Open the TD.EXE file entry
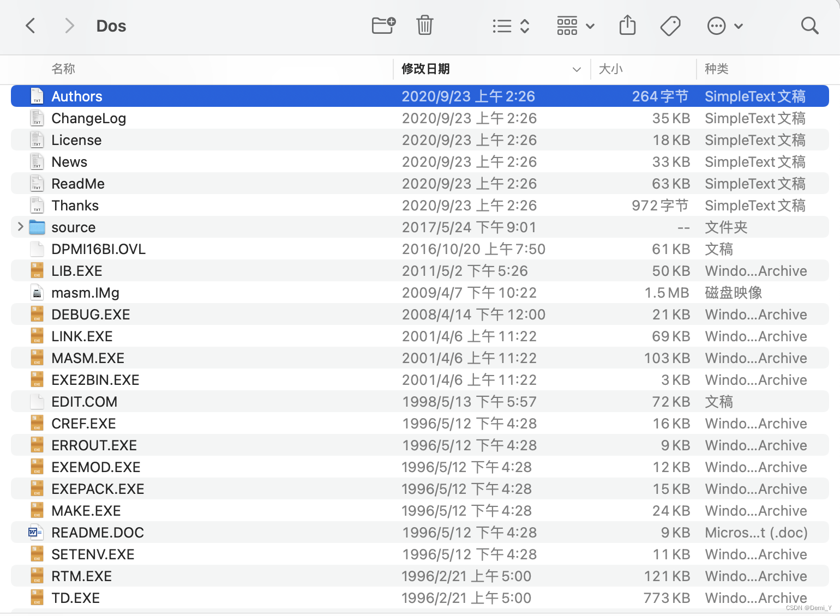 [x=75, y=597]
